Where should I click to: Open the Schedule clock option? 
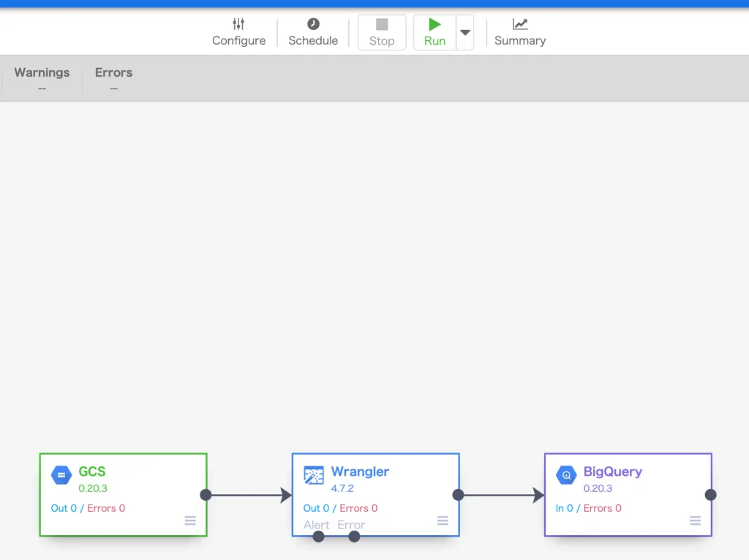[x=313, y=32]
